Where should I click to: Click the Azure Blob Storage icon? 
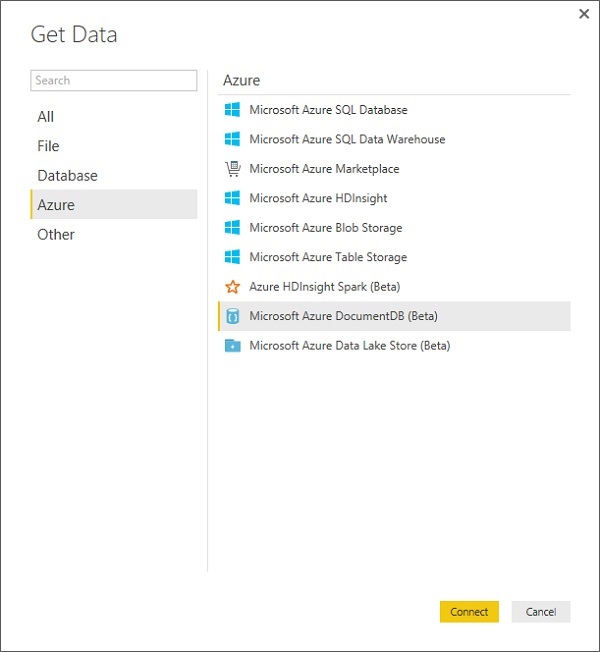(x=233, y=228)
